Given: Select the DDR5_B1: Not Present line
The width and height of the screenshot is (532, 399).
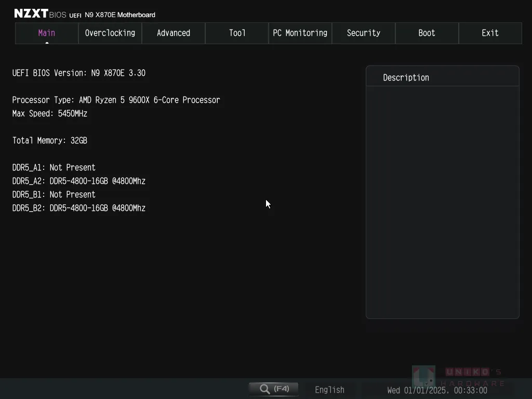Looking at the screenshot, I should pos(54,194).
